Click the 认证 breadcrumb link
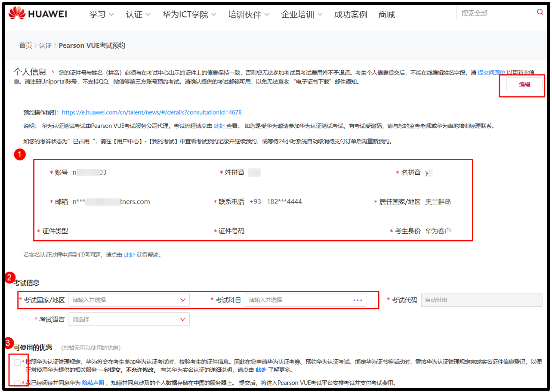This screenshot has width=552, height=392. (x=45, y=45)
